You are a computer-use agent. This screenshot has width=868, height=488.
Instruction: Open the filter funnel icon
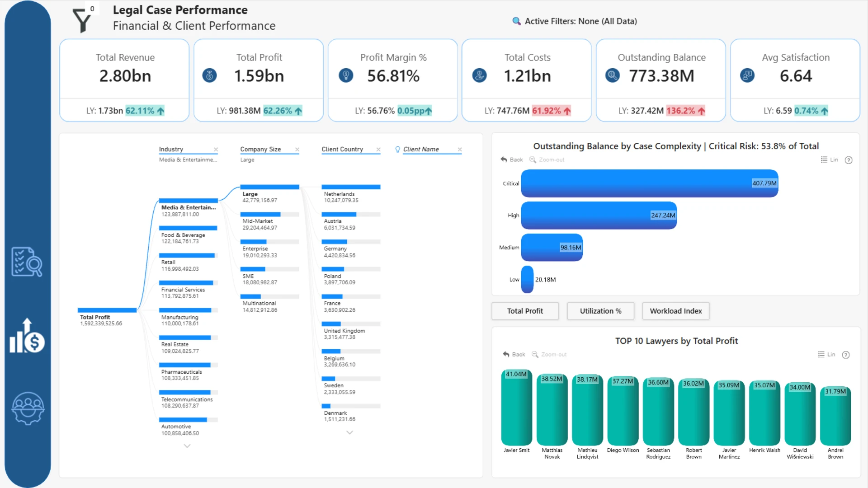(82, 20)
